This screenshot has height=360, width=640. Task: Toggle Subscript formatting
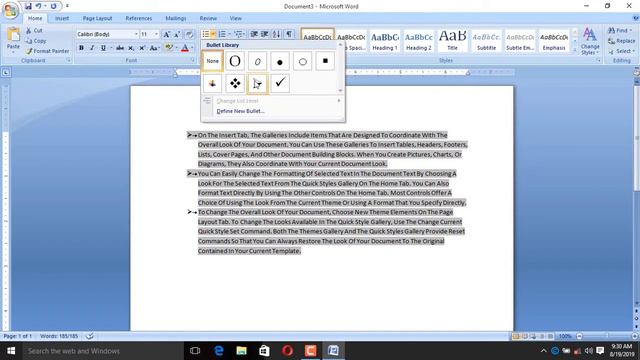tap(131, 48)
